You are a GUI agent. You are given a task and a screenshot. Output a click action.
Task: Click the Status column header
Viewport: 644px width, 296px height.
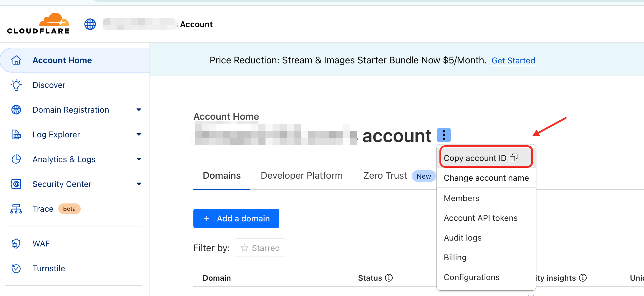pos(370,278)
